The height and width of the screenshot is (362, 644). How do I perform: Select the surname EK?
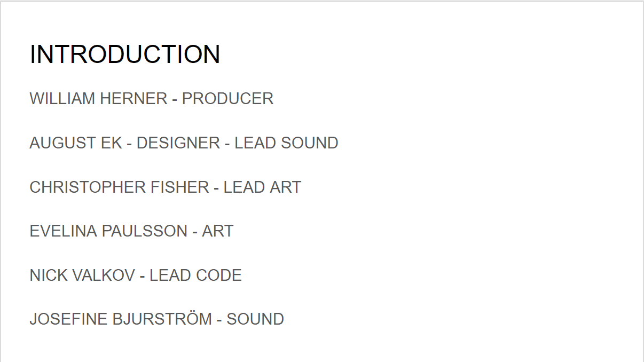pyautogui.click(x=112, y=143)
